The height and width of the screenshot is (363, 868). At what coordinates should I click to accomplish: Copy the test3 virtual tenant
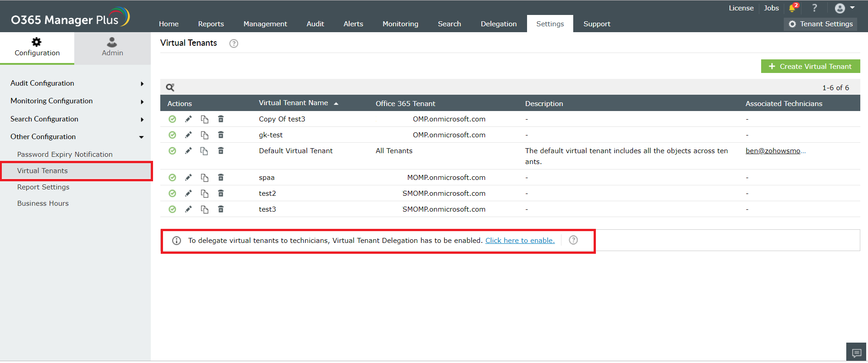click(205, 209)
